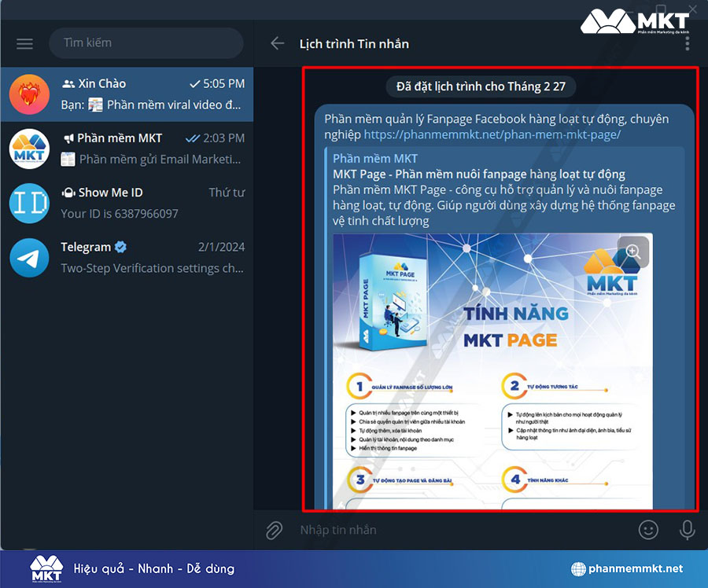Open the three-dot options menu

pyautogui.click(x=687, y=44)
